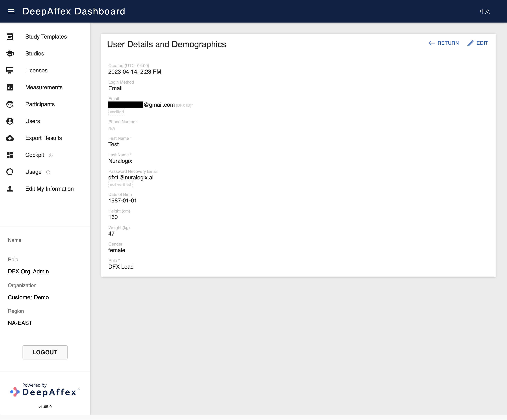Image resolution: width=507 pixels, height=420 pixels.
Task: Click phone number value N/A
Action: [112, 128]
